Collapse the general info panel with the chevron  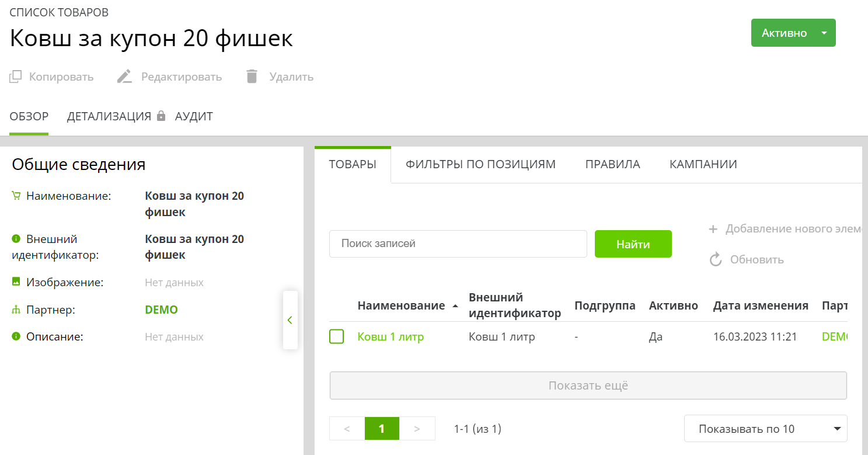(290, 320)
